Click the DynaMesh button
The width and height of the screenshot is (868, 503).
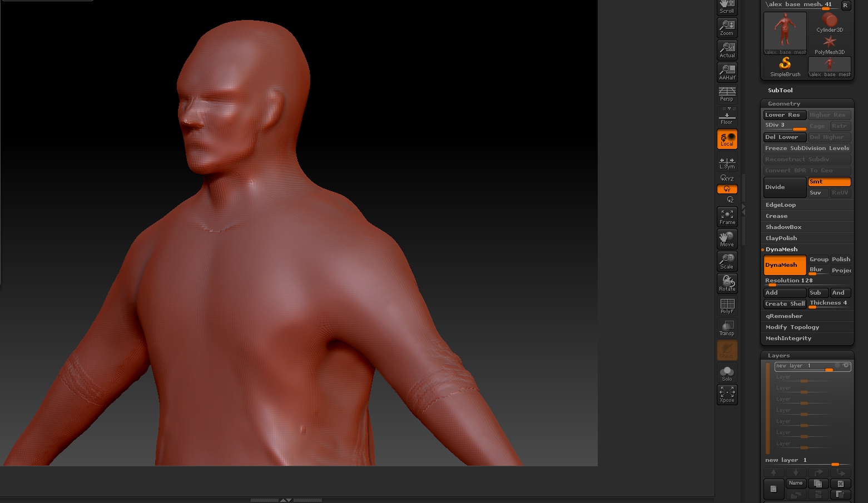[x=784, y=265]
